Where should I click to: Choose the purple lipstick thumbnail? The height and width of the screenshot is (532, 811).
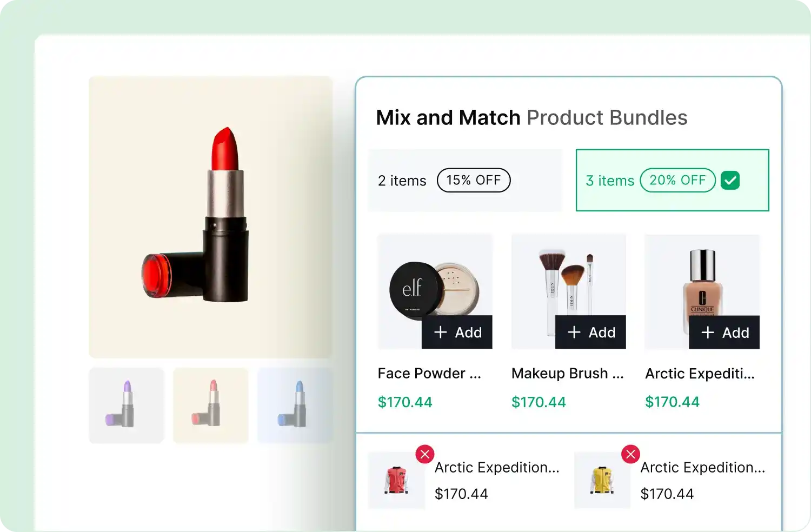126,405
